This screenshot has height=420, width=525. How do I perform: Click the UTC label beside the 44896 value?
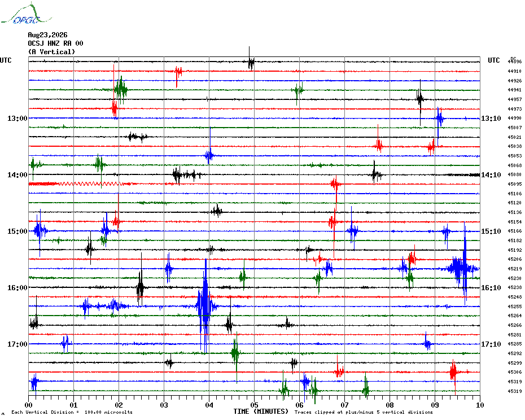click(494, 60)
